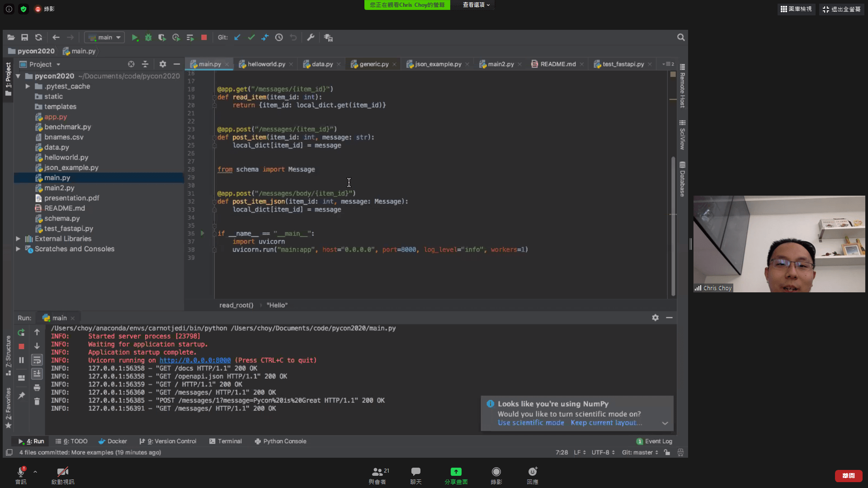Toggle the SciView side panel

tap(682, 135)
